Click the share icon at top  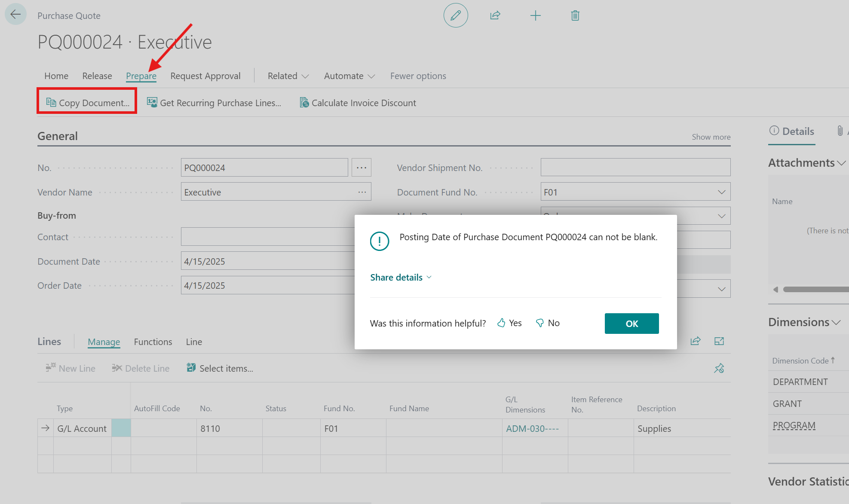[495, 15]
